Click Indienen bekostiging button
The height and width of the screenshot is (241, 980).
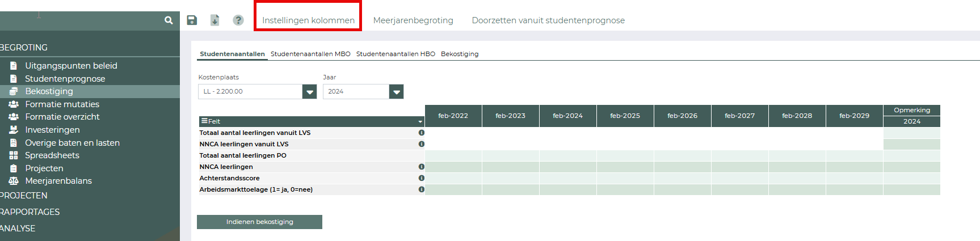259,222
